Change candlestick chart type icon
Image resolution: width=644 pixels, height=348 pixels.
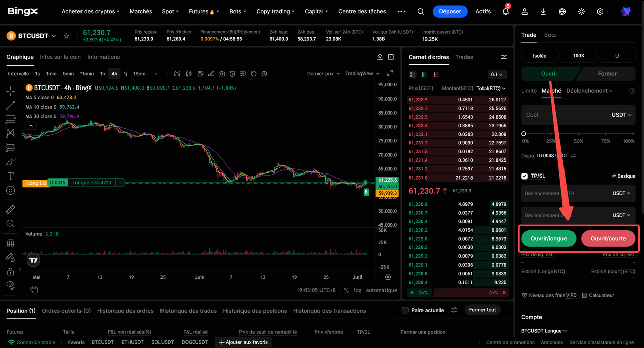pyautogui.click(x=189, y=74)
